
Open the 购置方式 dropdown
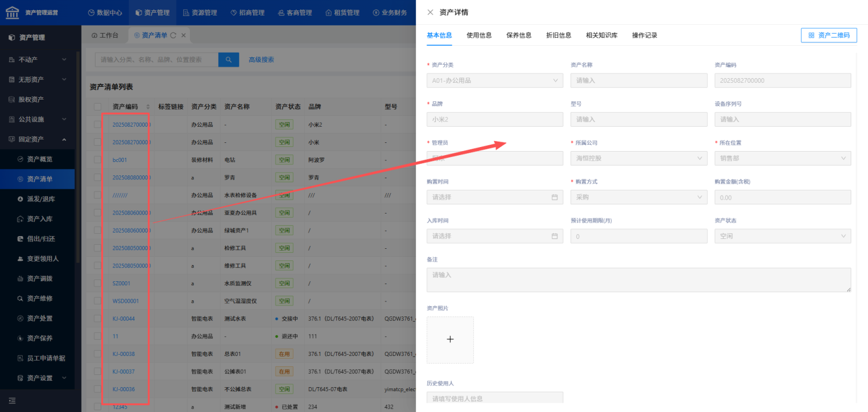click(x=639, y=197)
